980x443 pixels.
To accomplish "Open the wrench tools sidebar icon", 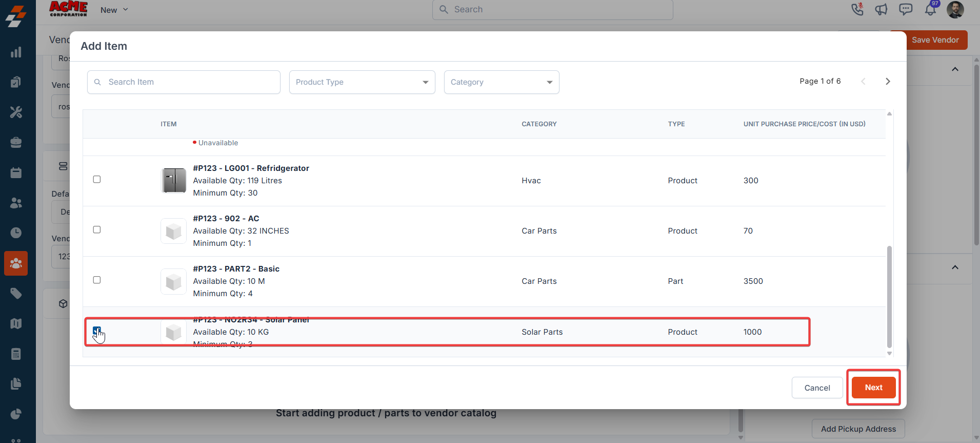I will [x=16, y=112].
